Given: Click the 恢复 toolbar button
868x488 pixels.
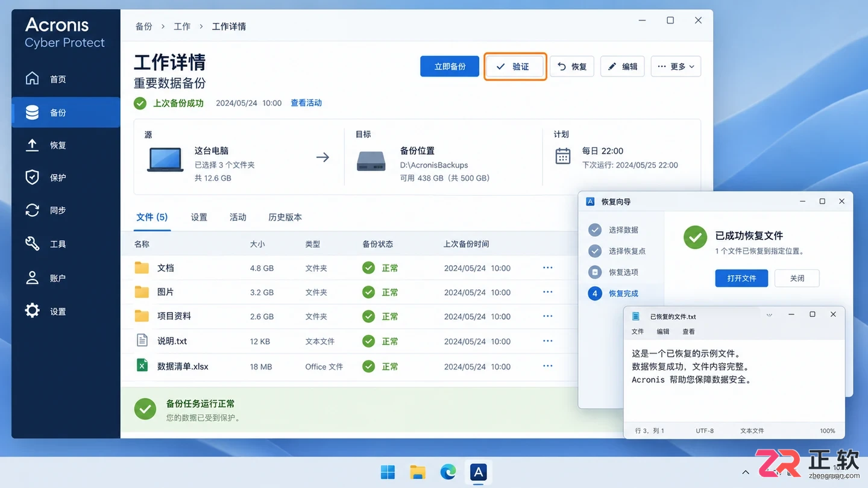Looking at the screenshot, I should pos(572,66).
